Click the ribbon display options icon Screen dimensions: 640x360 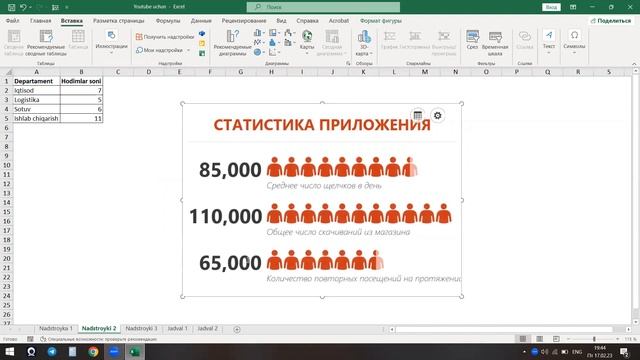tap(573, 7)
